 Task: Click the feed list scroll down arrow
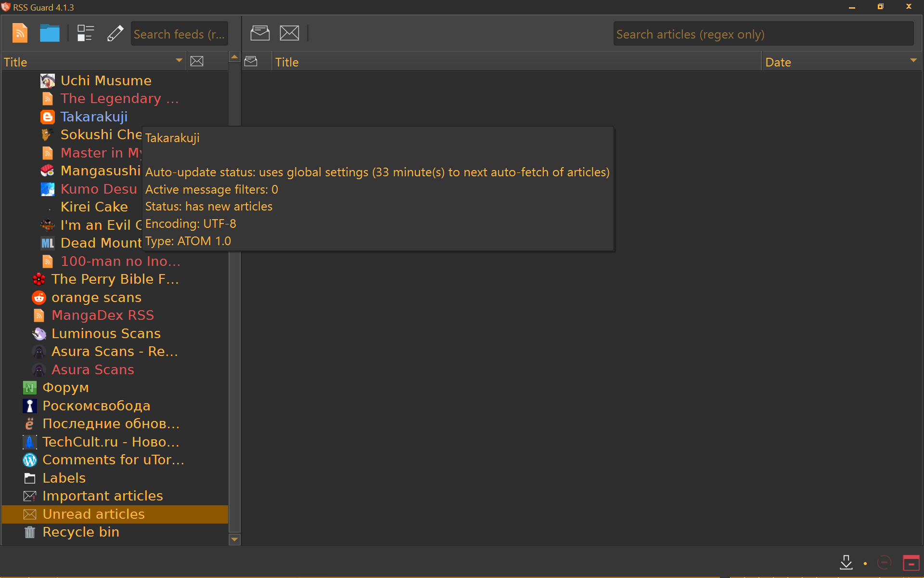click(234, 539)
